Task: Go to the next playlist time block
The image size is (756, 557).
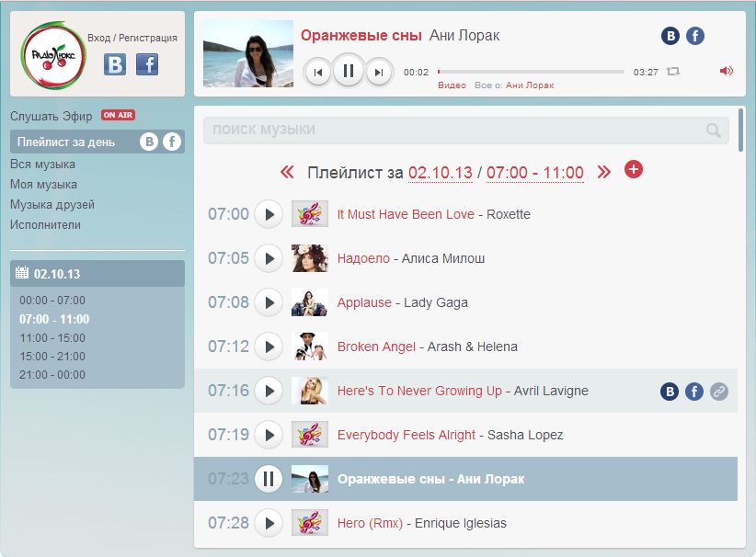Action: tap(603, 172)
